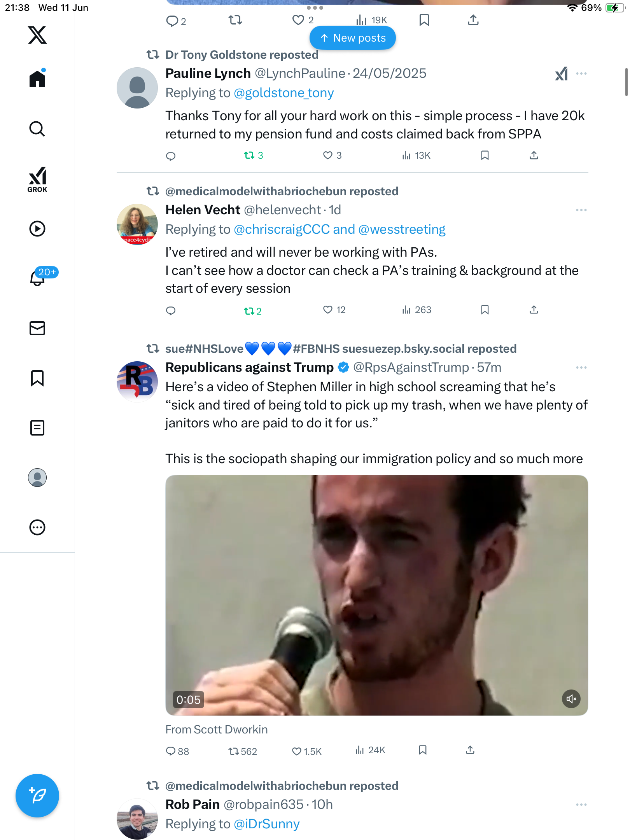Undo repost on Pauline Lynch post
The height and width of the screenshot is (840, 630).
tap(254, 156)
